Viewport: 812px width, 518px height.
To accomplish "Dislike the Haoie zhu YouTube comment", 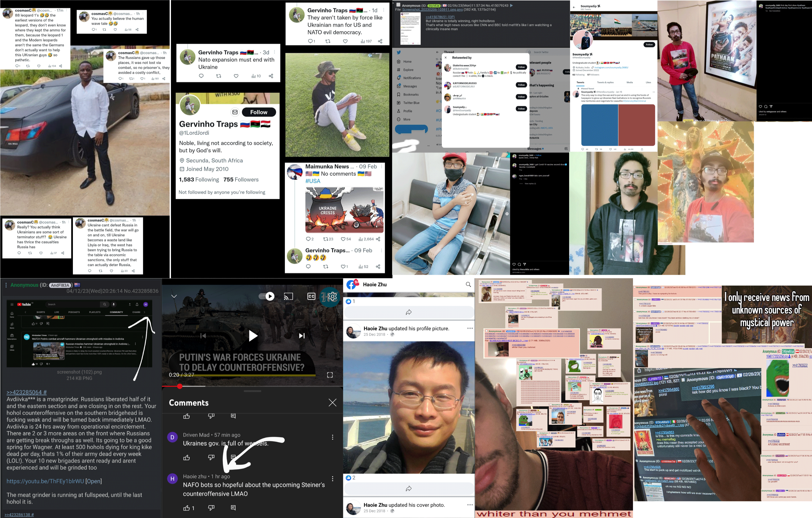I will click(211, 508).
